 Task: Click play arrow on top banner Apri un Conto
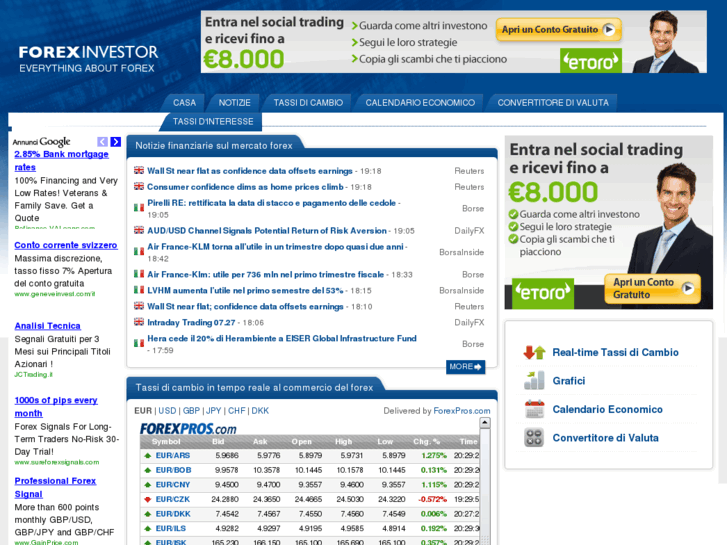[609, 30]
